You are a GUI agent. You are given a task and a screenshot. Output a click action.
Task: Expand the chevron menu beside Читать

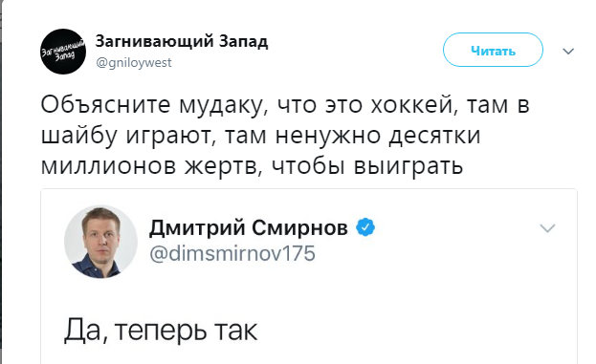[568, 51]
